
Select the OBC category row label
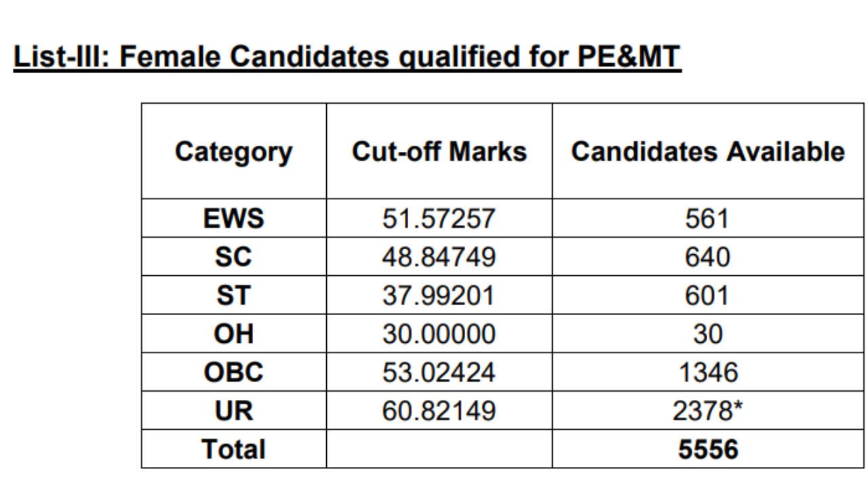click(x=233, y=372)
